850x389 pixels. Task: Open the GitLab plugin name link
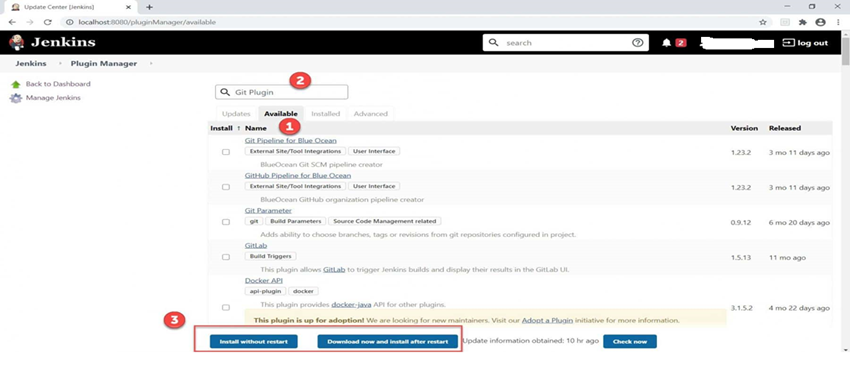point(256,246)
